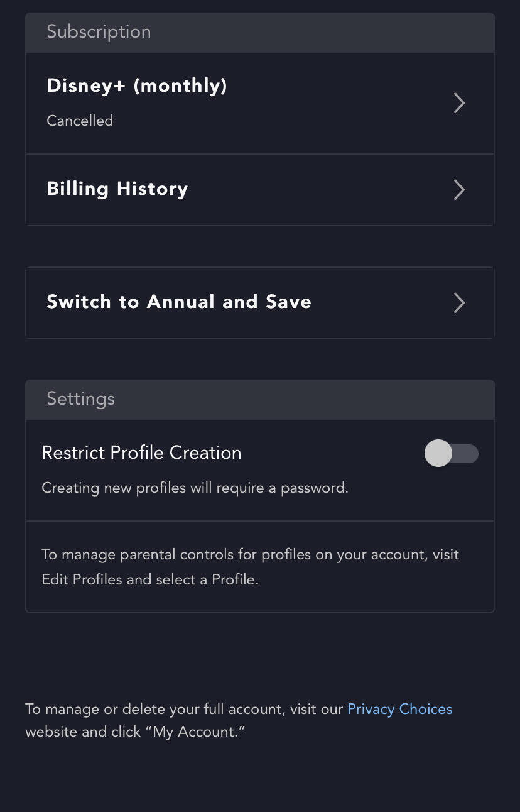The width and height of the screenshot is (520, 812).
Task: Enable the Restrict Profile Creation switch
Action: tap(452, 453)
